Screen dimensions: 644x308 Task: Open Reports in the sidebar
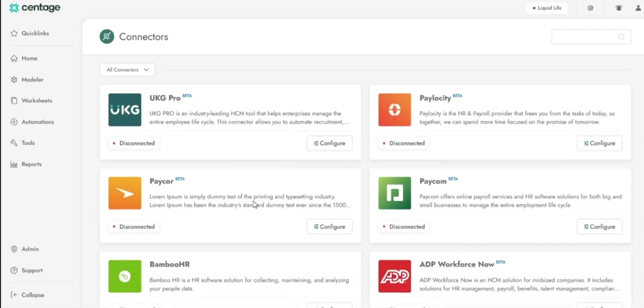31,164
